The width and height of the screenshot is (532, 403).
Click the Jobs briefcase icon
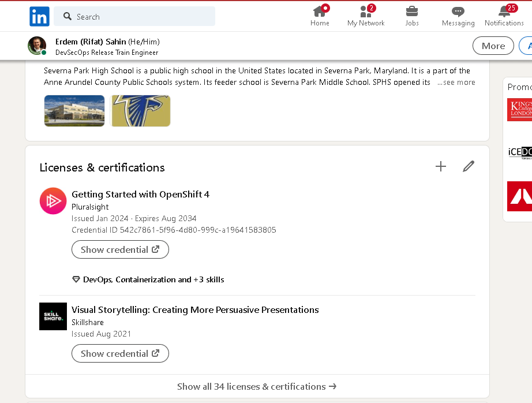pyautogui.click(x=412, y=12)
